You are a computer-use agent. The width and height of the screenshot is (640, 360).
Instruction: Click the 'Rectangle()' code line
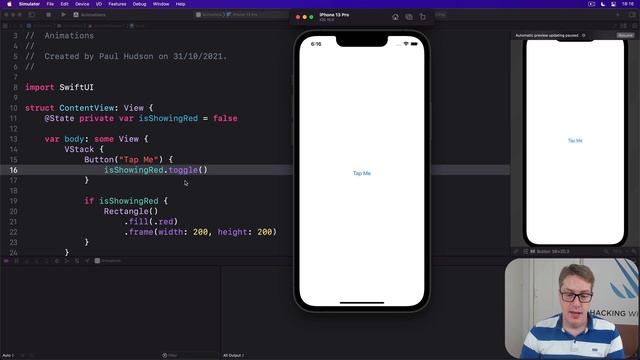pyautogui.click(x=131, y=211)
